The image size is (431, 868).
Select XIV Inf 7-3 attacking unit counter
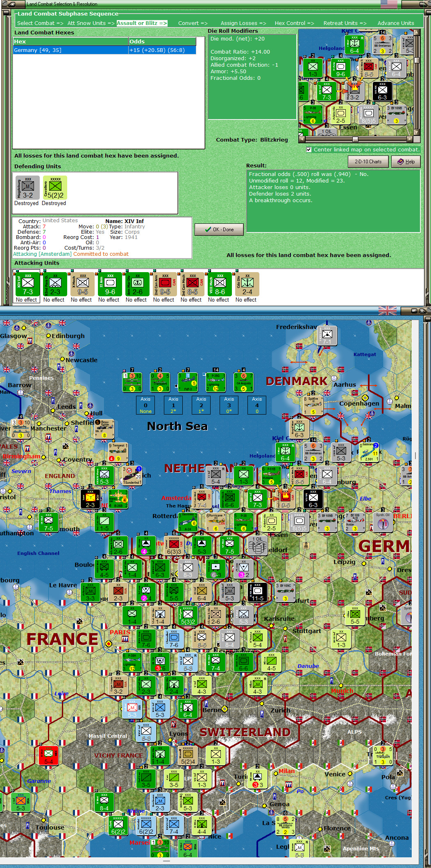point(28,284)
